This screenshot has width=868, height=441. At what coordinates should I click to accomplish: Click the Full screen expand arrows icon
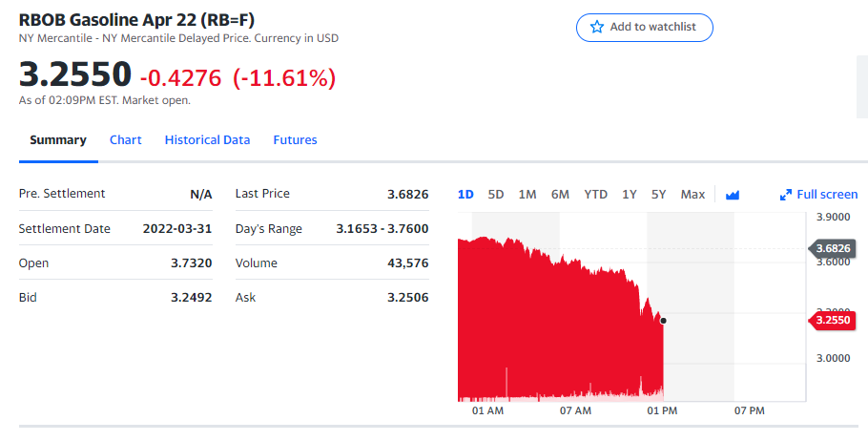point(786,195)
